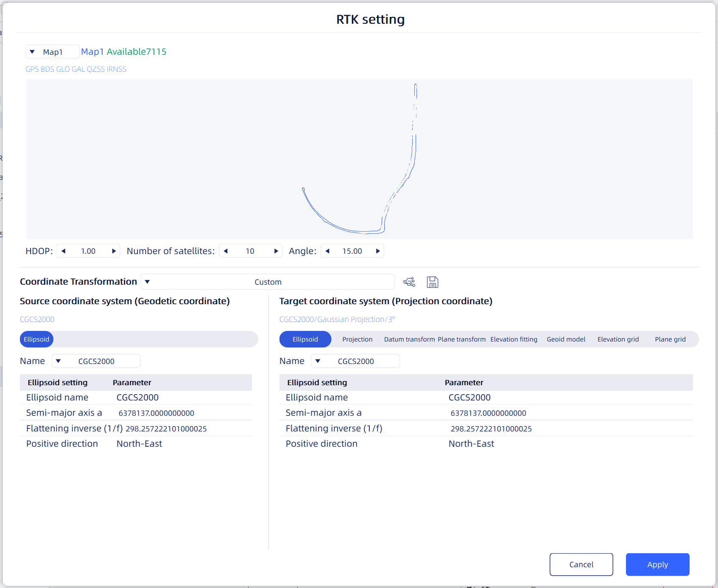Click the save coordinate transformation icon
This screenshot has height=588, width=718.
433,282
